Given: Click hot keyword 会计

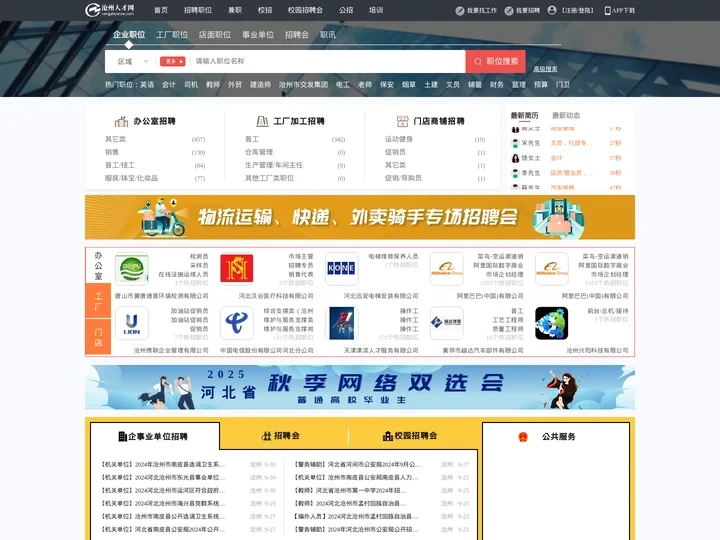Looking at the screenshot, I should [169, 84].
